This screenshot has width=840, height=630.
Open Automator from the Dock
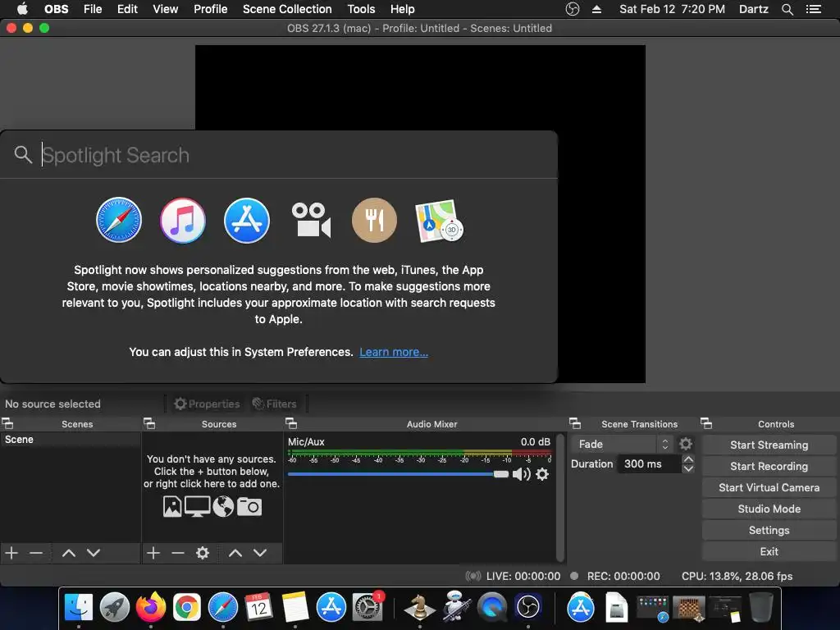pyautogui.click(x=456, y=607)
